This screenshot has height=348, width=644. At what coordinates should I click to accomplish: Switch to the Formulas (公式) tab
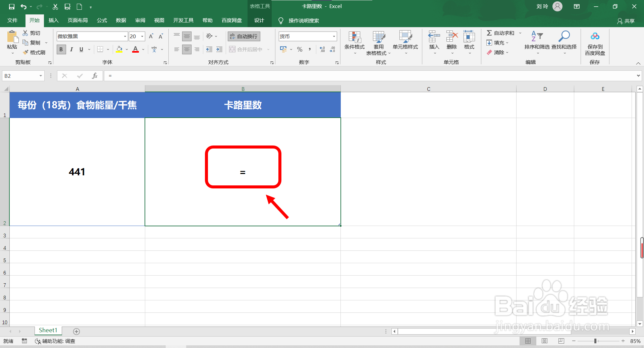click(x=102, y=20)
